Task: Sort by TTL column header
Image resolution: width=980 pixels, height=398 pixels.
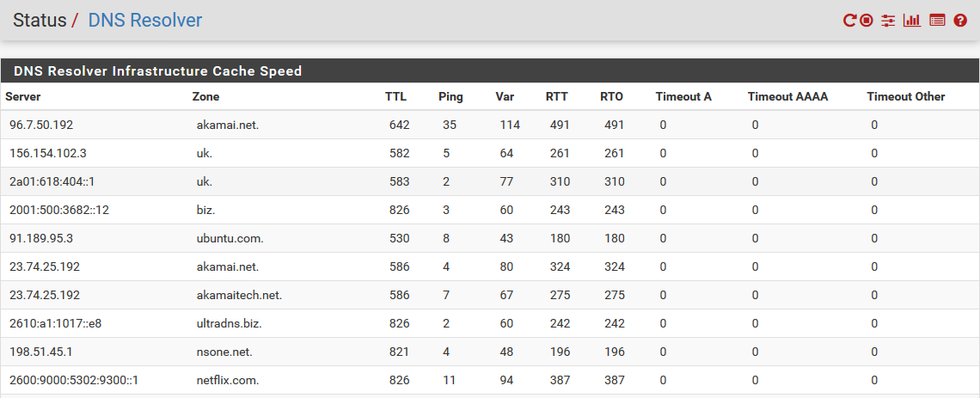Action: (x=395, y=97)
